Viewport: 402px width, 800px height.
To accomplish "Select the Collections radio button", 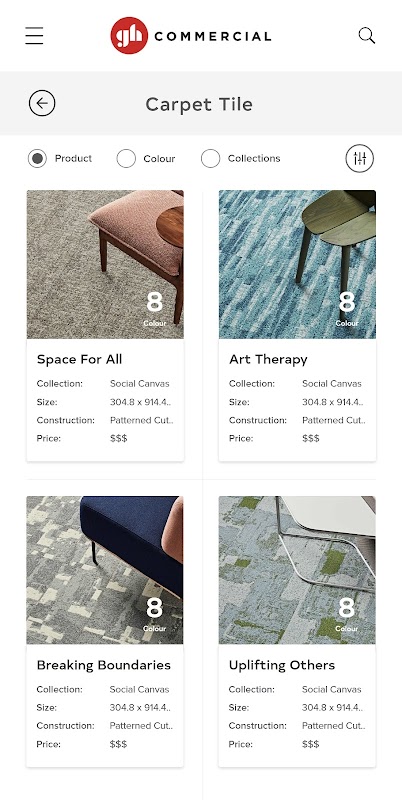I will (210, 159).
